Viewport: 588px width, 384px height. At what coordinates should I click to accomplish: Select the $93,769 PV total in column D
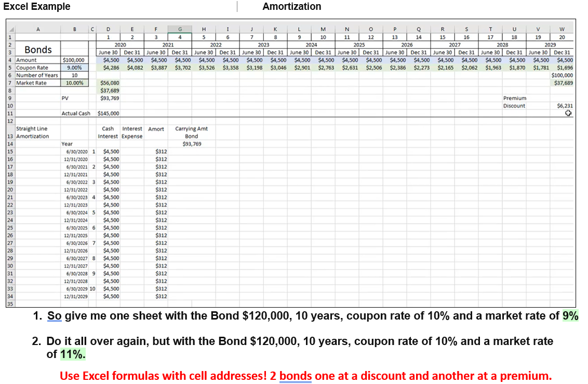click(x=110, y=98)
